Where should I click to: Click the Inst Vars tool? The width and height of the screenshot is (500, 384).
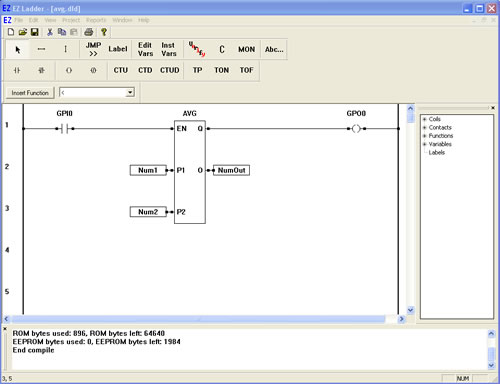tap(169, 49)
